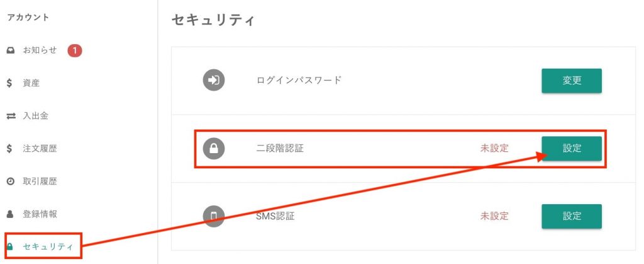Click the phone circle icon for SMS認証
Viewport: 644px width, 264px height.
tap(214, 216)
